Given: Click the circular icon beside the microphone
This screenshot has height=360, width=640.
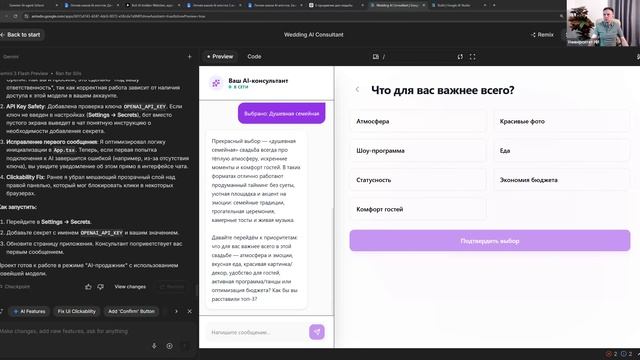Looking at the screenshot, I should click(x=169, y=346).
